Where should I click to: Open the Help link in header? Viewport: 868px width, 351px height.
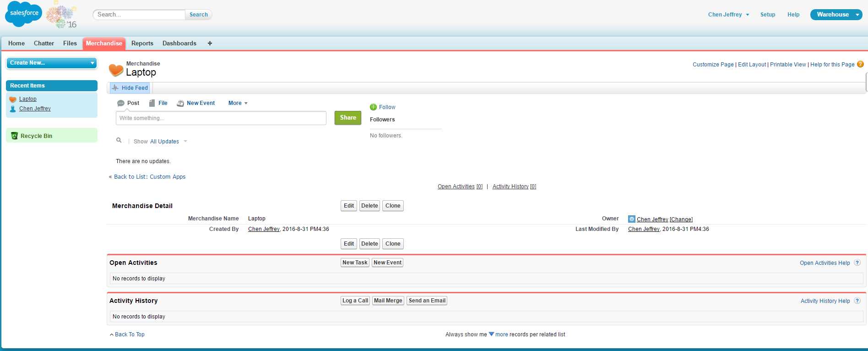(793, 15)
